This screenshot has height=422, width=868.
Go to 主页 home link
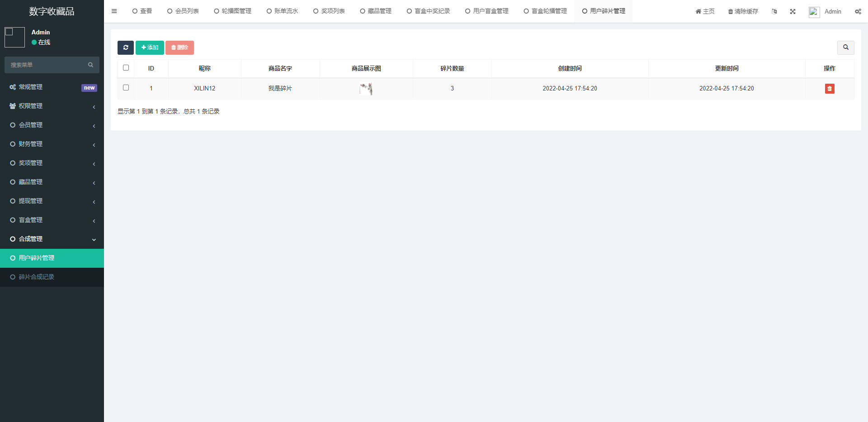pyautogui.click(x=705, y=11)
